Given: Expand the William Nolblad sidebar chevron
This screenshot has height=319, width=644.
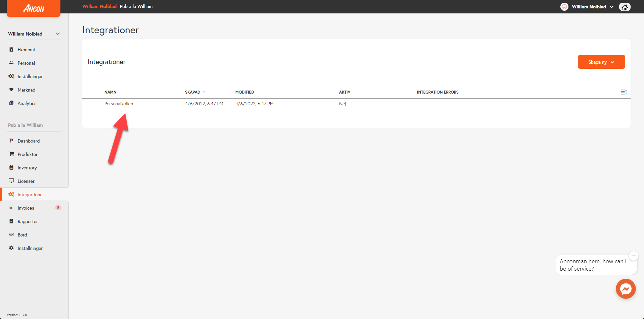Looking at the screenshot, I should coord(58,34).
